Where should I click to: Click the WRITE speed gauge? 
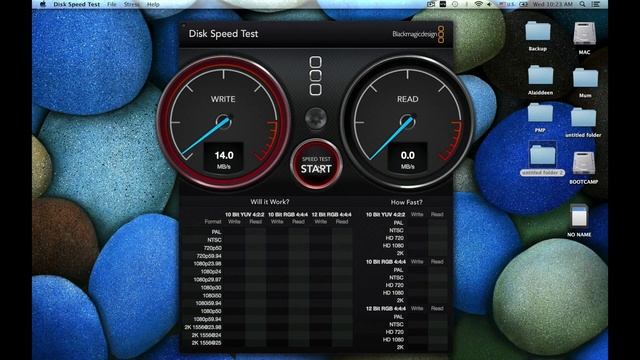[223, 122]
